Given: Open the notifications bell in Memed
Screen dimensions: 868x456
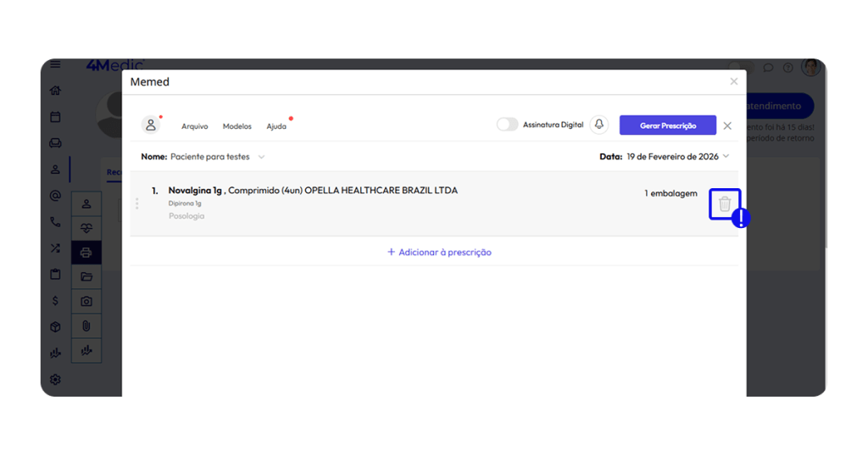Looking at the screenshot, I should pos(599,125).
